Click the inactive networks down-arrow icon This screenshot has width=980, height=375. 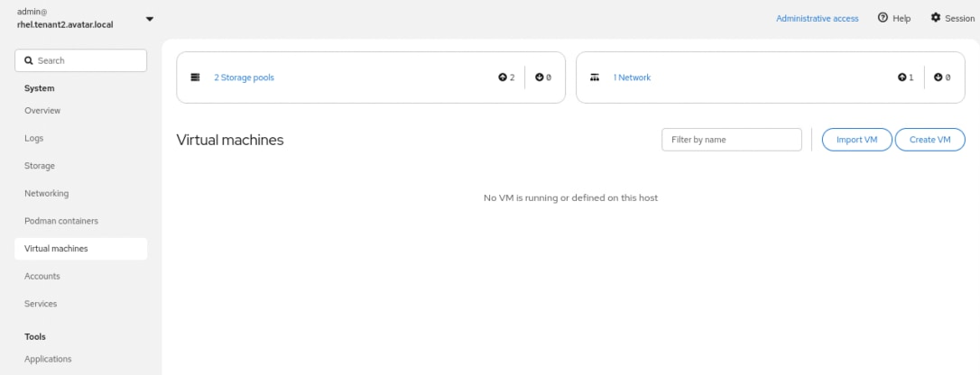point(938,78)
